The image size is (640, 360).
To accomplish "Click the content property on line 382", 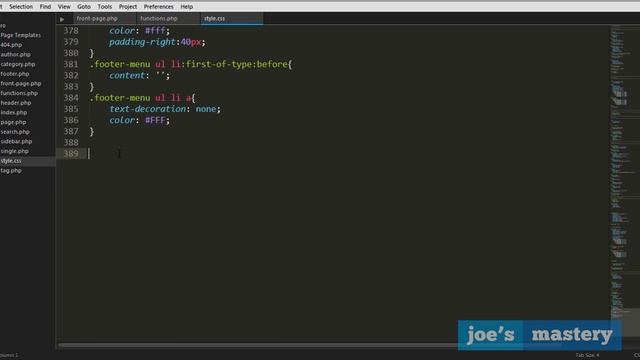I will pyautogui.click(x=127, y=76).
